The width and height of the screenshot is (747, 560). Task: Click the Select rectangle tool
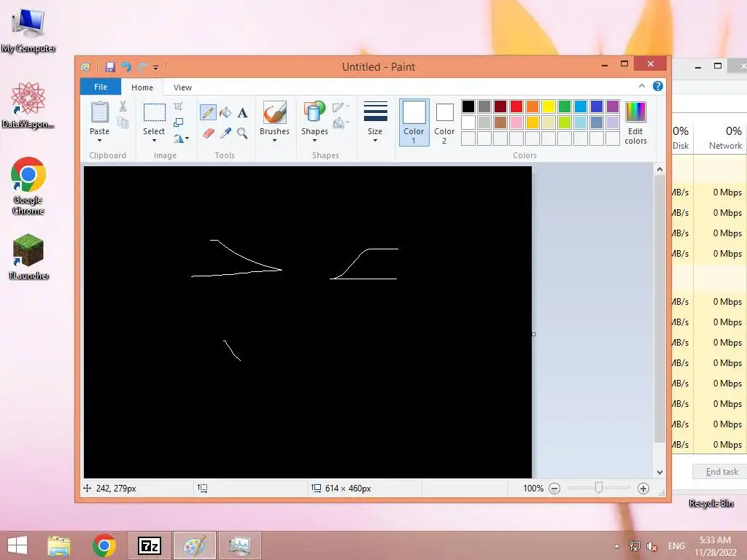pyautogui.click(x=155, y=112)
